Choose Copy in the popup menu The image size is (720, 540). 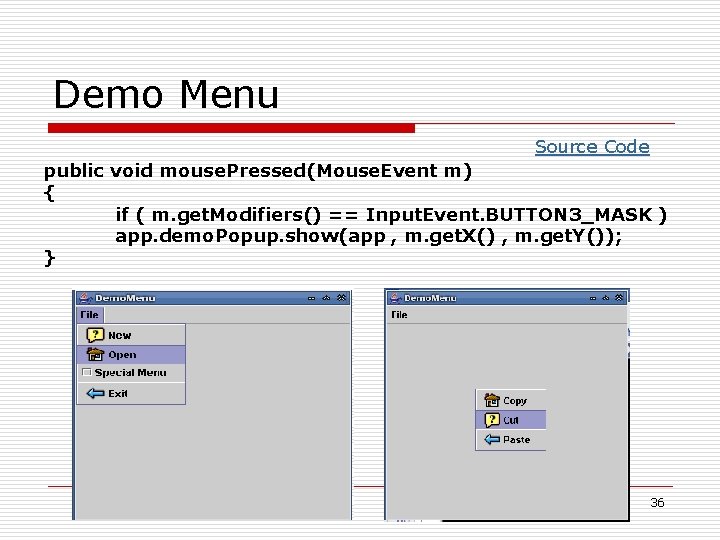[x=511, y=400]
